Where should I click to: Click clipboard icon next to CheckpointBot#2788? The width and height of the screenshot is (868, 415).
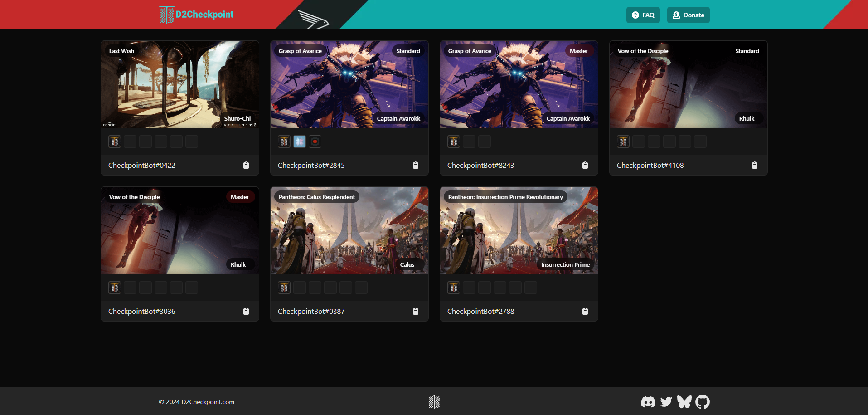point(585,311)
